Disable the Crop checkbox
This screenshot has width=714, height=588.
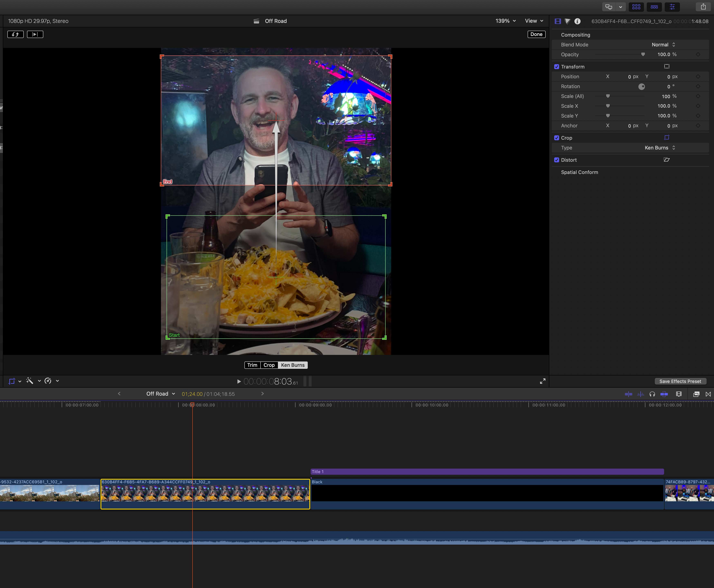(557, 138)
